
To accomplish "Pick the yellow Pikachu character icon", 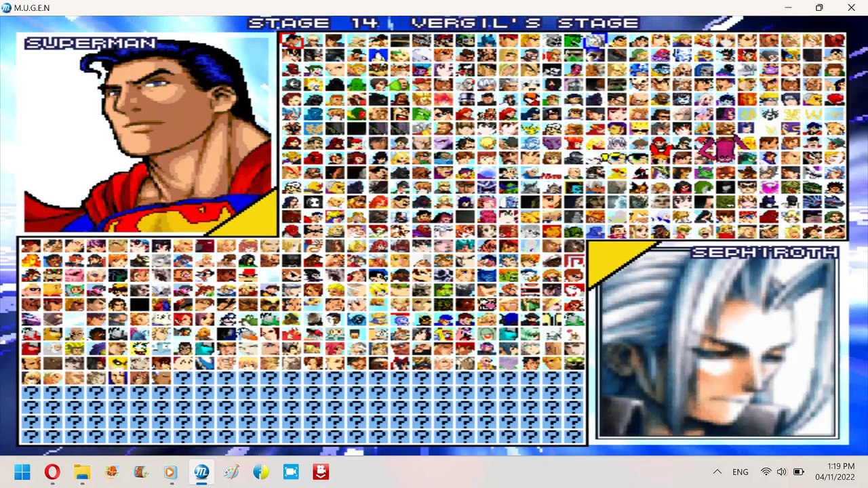I will click(530, 128).
